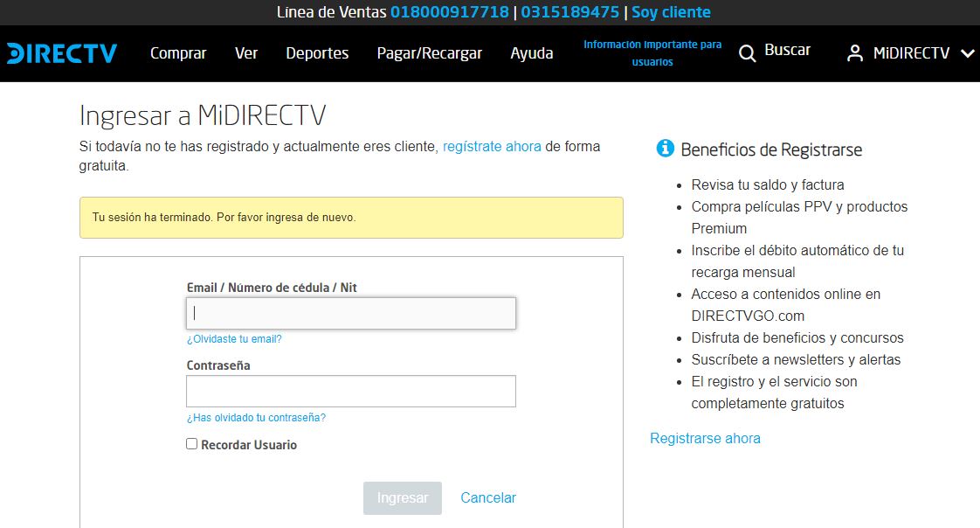Click the Registrarse ahora link

pyautogui.click(x=705, y=439)
